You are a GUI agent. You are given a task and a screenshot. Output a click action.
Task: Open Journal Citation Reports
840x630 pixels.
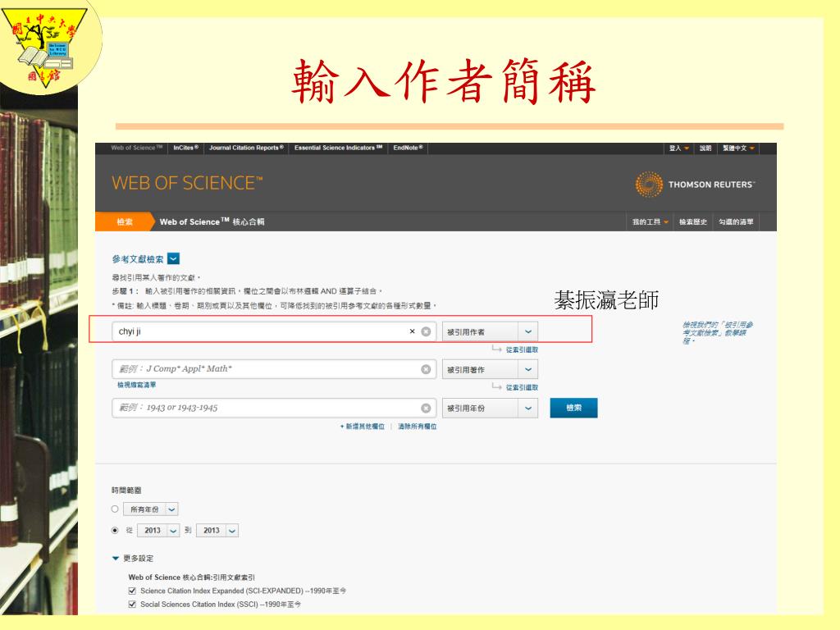pos(246,148)
